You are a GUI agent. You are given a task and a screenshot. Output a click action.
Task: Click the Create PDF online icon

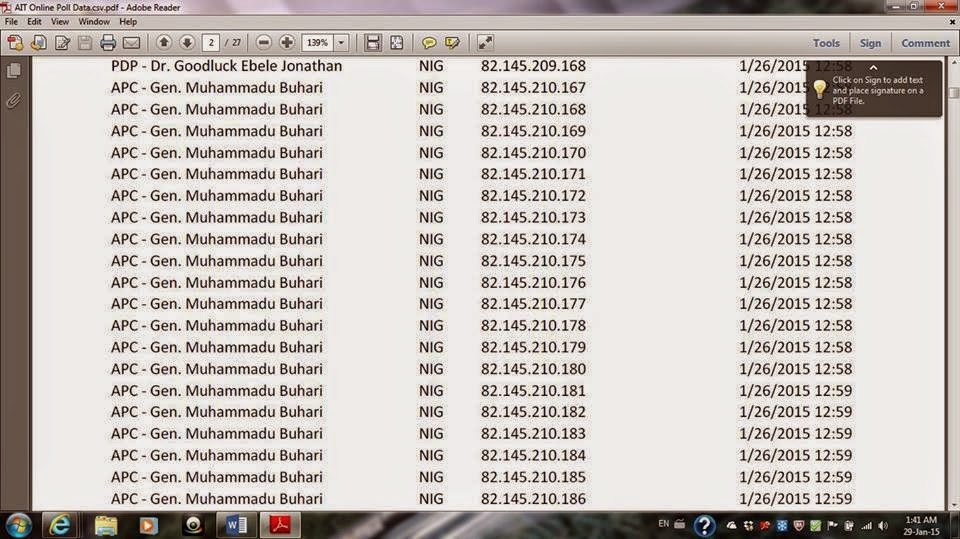tap(15, 43)
